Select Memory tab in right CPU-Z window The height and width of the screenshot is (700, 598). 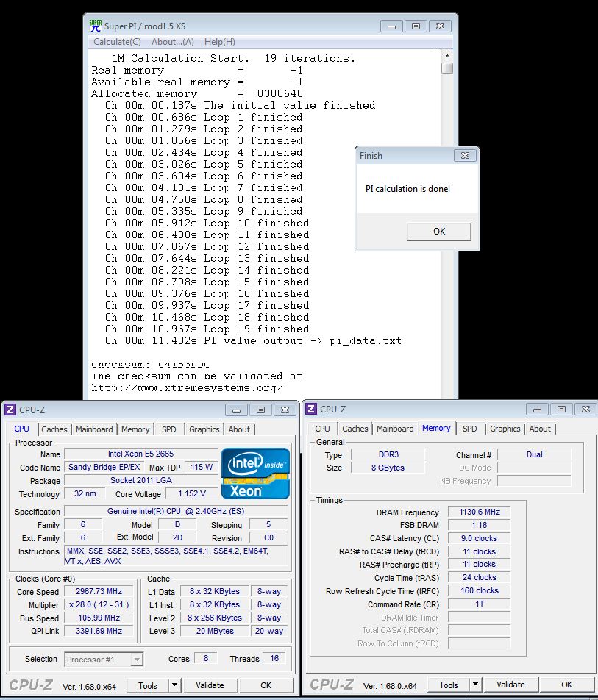pos(436,428)
